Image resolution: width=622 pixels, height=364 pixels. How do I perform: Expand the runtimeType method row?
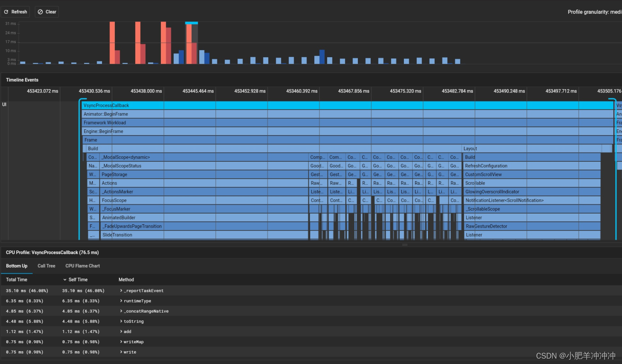pyautogui.click(x=121, y=301)
